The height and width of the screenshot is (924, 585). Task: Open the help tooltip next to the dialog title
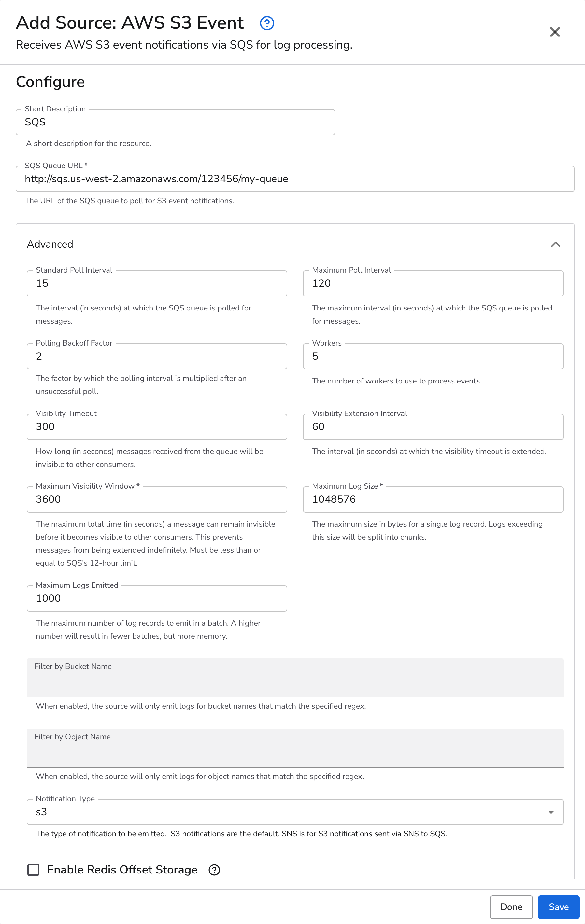pyautogui.click(x=267, y=23)
